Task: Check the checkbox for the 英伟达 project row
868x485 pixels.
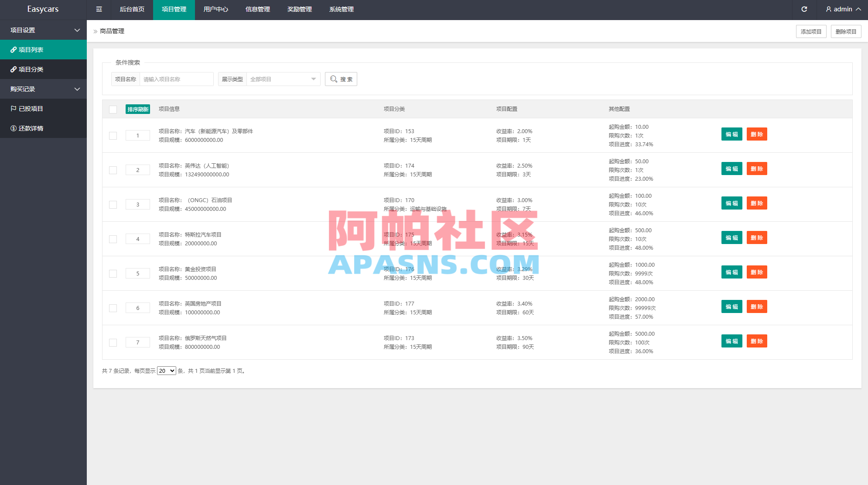Action: 113,170
